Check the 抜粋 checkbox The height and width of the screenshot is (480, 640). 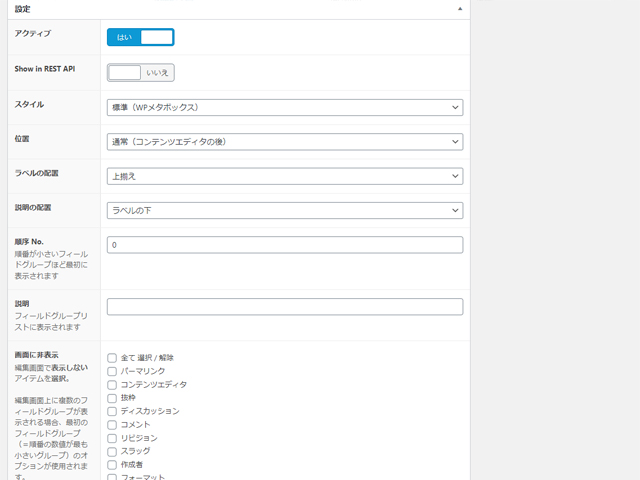(112, 398)
